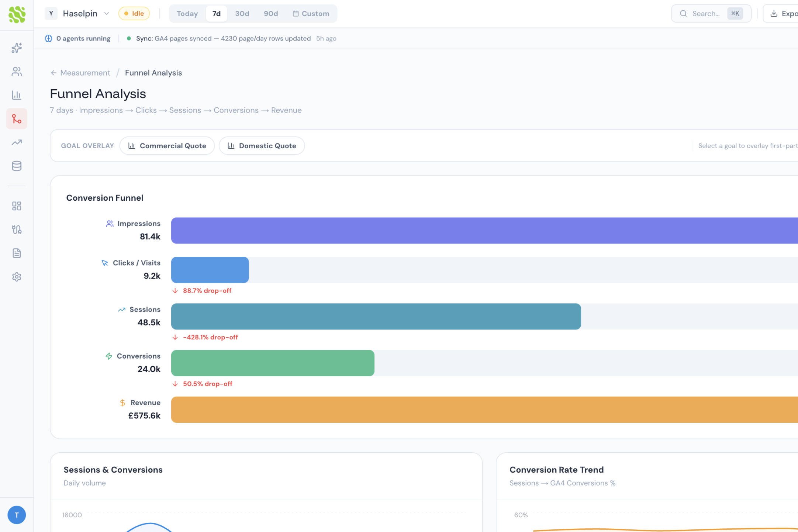Click the blue Clicks / Visits bar
798x532 pixels.
click(x=210, y=270)
